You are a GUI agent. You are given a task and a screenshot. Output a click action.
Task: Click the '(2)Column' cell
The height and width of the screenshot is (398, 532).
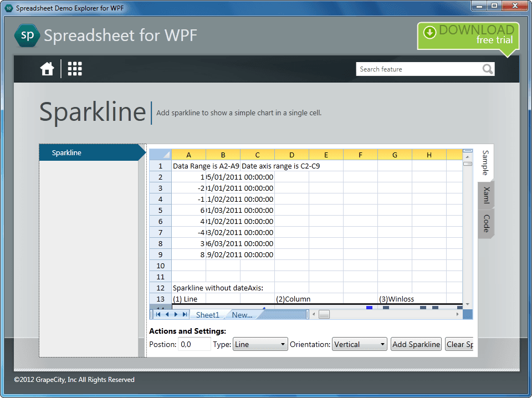[292, 299]
